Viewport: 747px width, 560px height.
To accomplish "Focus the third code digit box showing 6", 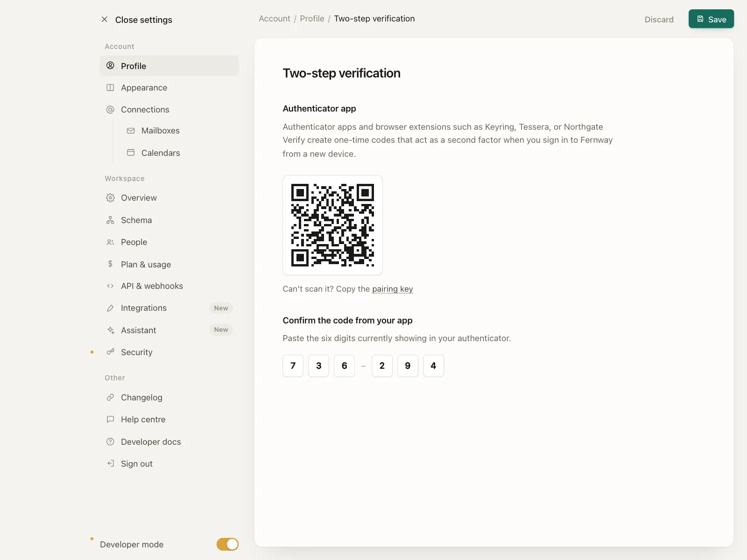I will pyautogui.click(x=345, y=365).
